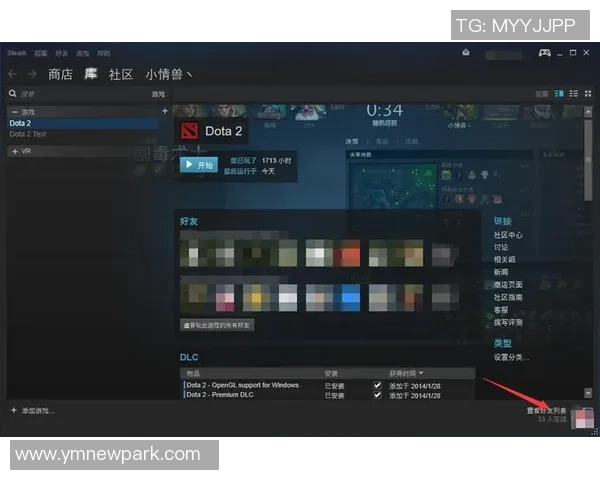Open the 游戏 filter dropdown by search

click(x=158, y=94)
